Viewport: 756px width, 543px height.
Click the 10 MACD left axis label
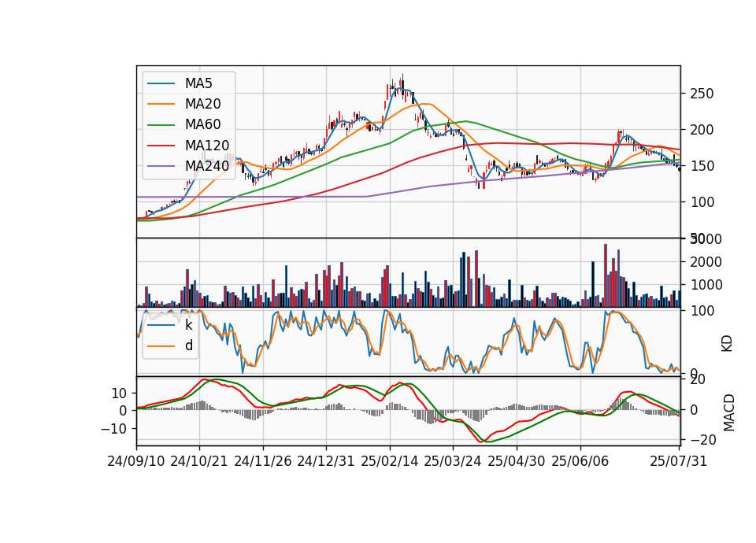point(119,393)
